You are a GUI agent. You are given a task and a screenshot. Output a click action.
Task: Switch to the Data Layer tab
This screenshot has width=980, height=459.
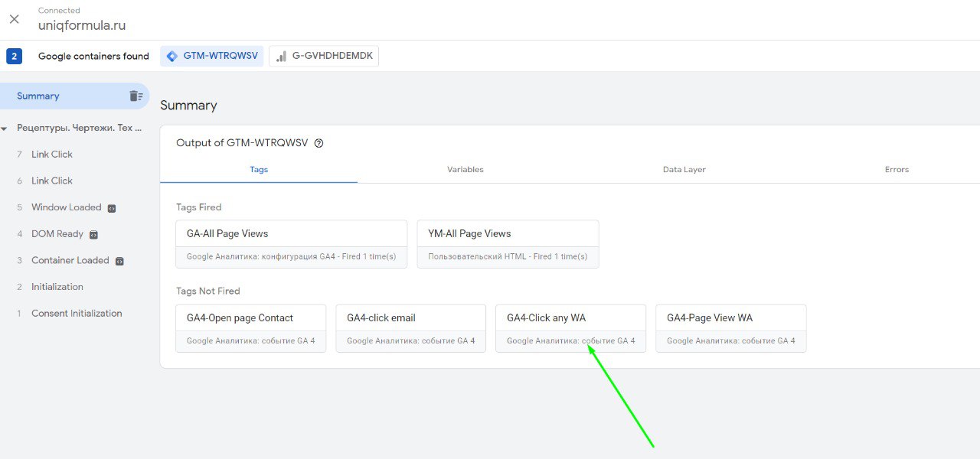[x=684, y=169]
